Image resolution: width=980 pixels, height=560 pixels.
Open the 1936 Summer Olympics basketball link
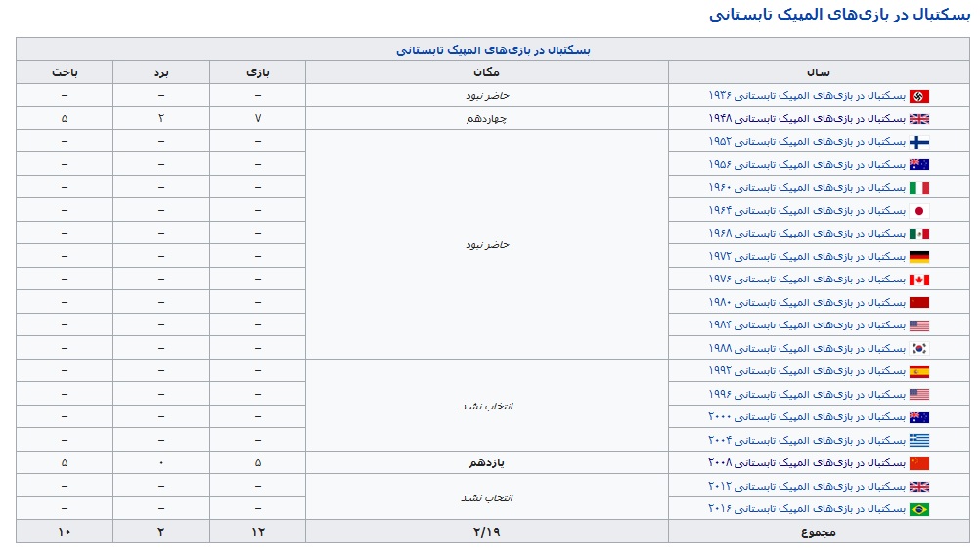[x=807, y=96]
